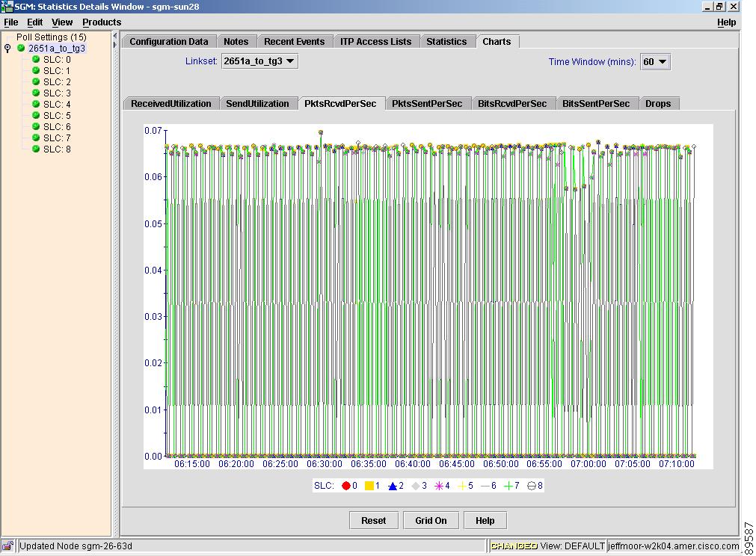The width and height of the screenshot is (756, 556).
Task: Select SLC: 5 in the tree
Action: point(57,116)
